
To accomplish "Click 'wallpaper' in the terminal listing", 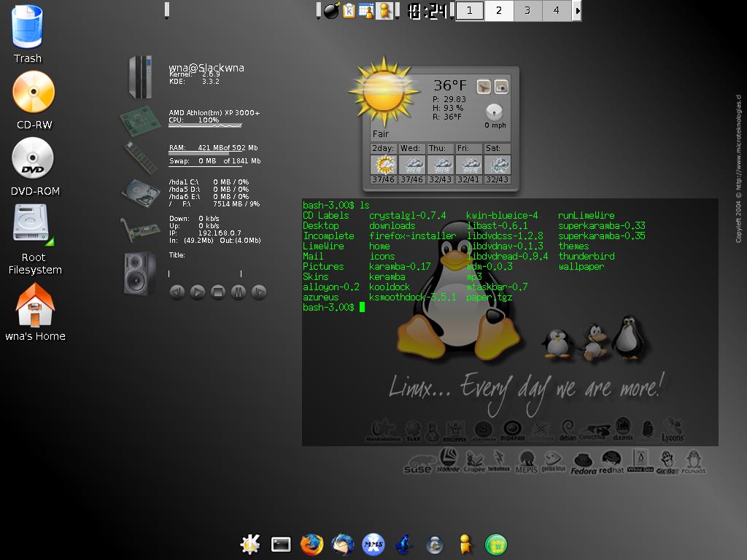I will point(581,266).
